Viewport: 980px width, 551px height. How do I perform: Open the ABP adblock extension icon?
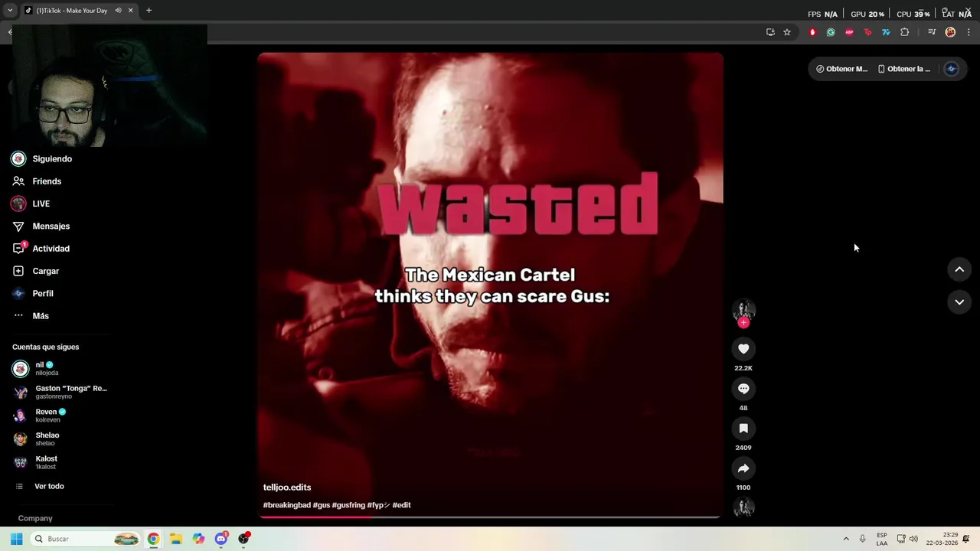[x=849, y=32]
